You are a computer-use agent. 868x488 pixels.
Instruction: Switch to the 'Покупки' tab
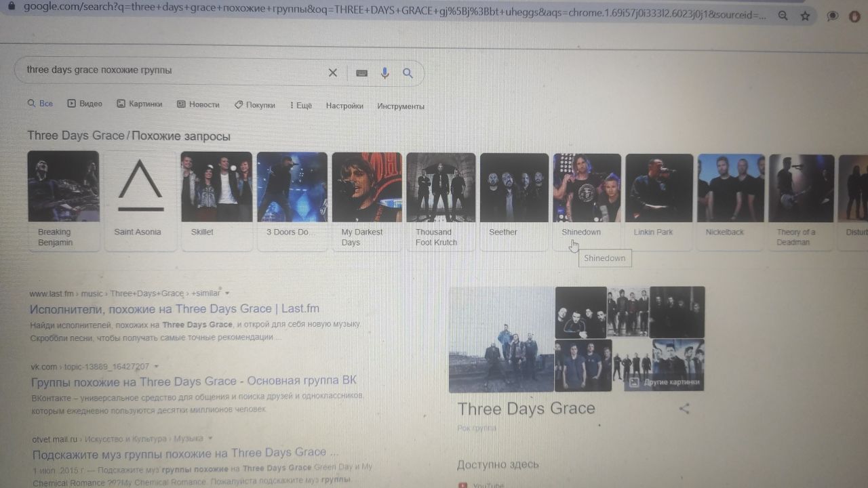(255, 105)
